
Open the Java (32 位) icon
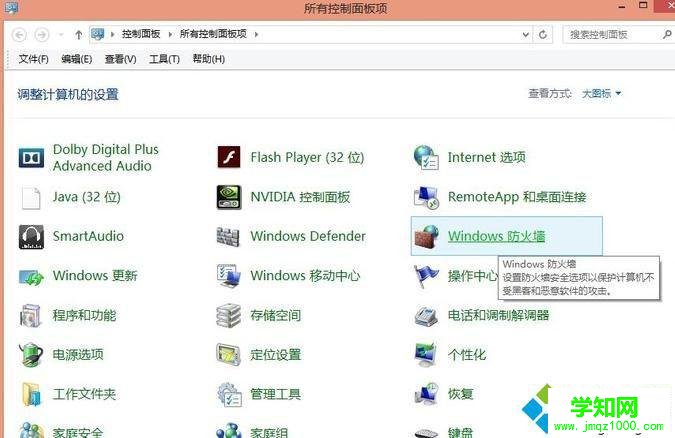31,197
